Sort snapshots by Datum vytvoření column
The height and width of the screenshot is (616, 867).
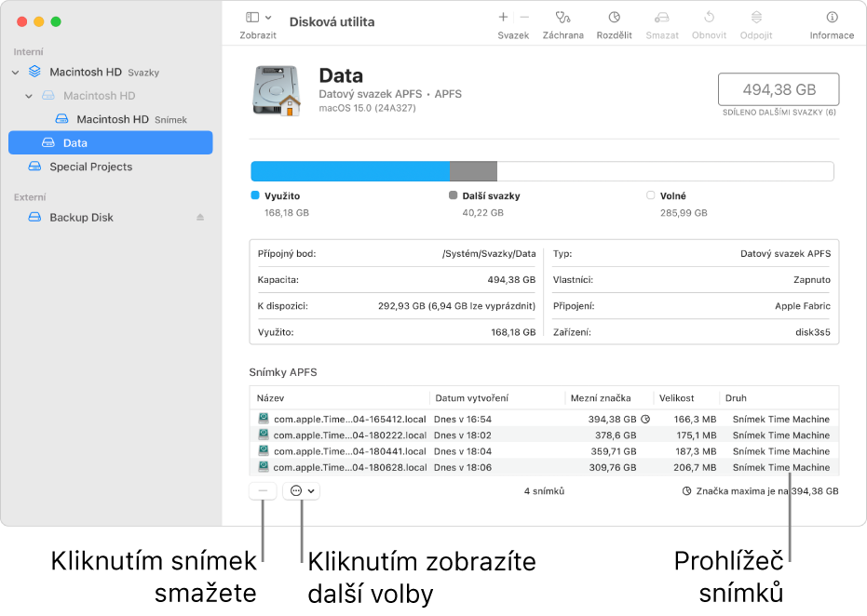point(496,397)
